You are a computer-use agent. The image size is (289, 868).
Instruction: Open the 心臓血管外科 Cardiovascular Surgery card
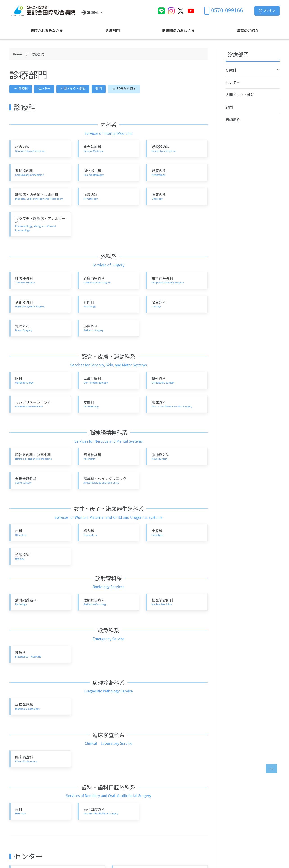pos(108,280)
